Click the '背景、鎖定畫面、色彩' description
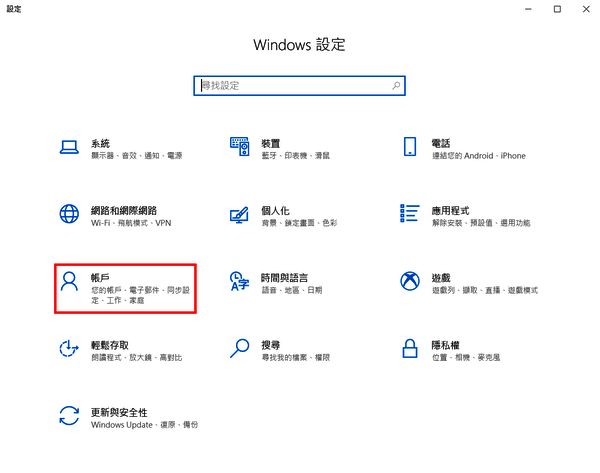The width and height of the screenshot is (600, 473). tap(299, 223)
